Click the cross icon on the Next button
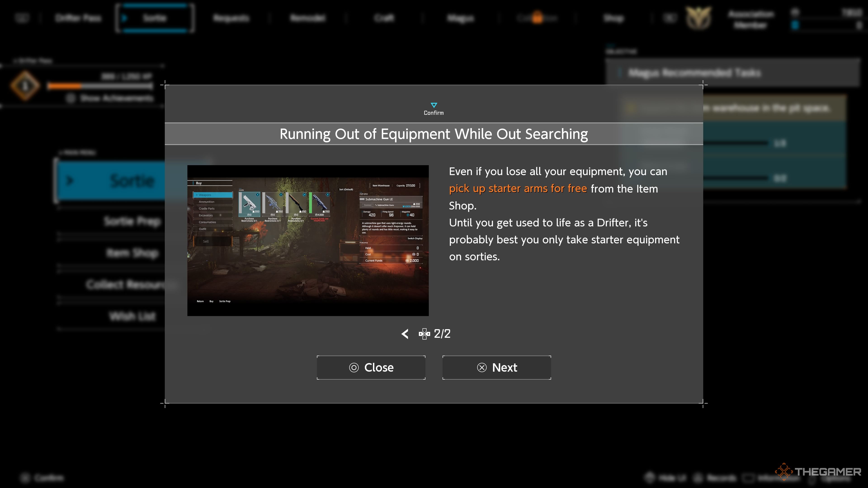 coord(481,367)
